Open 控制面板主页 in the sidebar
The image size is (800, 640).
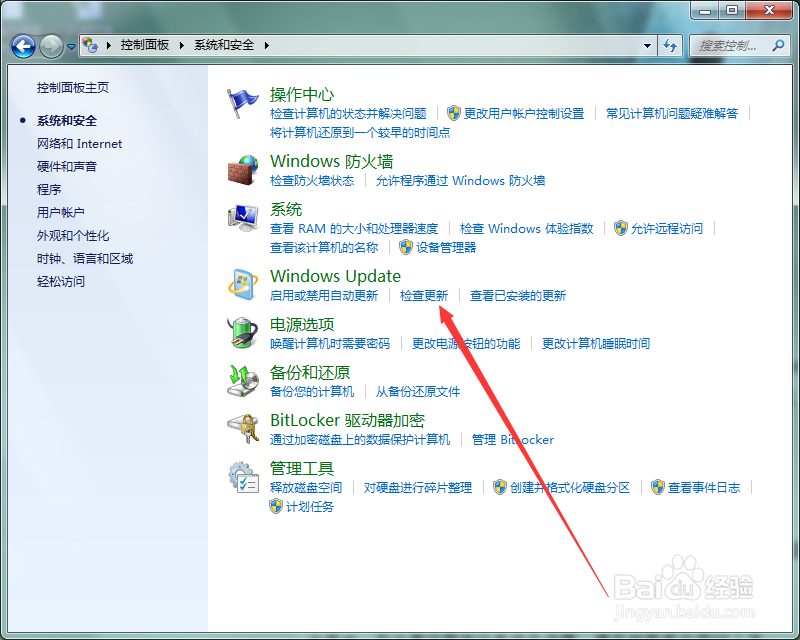click(73, 88)
